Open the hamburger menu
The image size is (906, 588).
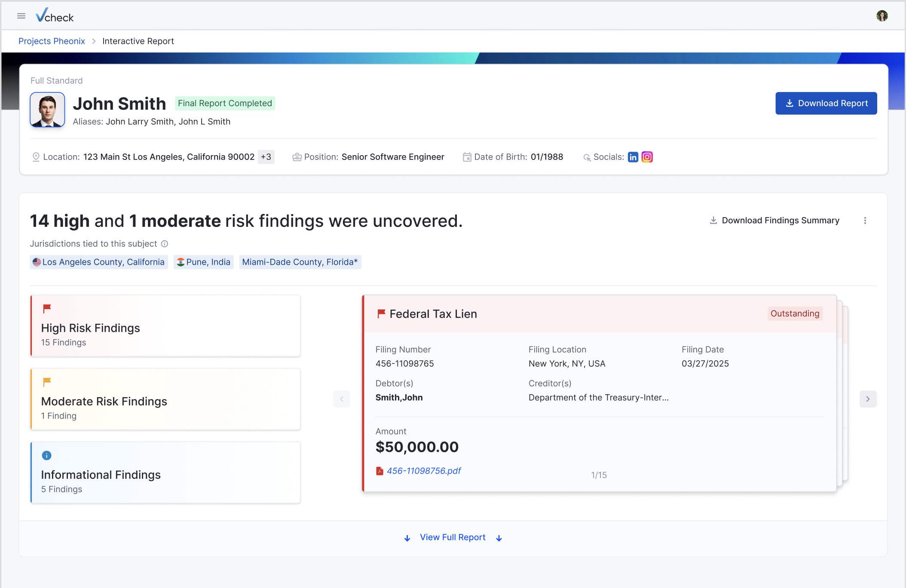click(21, 16)
